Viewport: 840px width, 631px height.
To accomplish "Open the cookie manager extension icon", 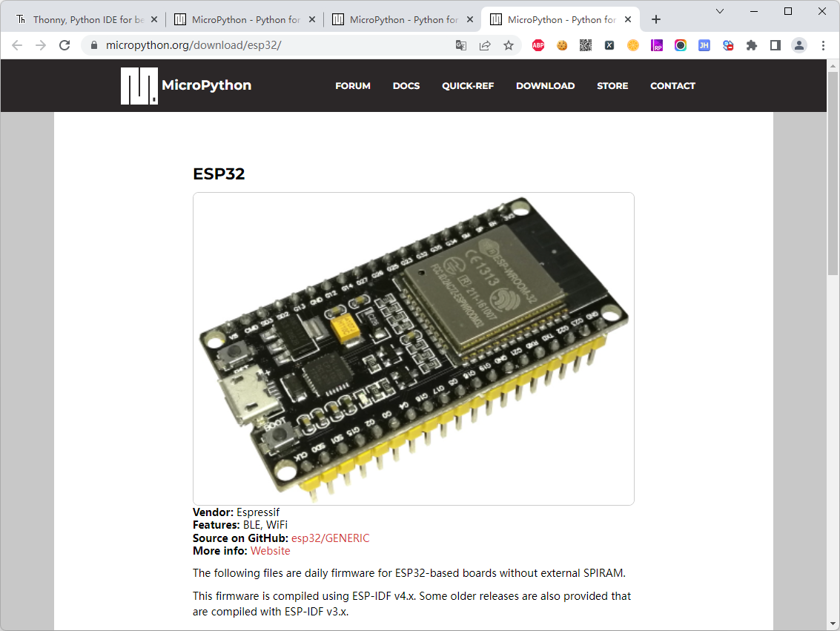I will (x=562, y=45).
